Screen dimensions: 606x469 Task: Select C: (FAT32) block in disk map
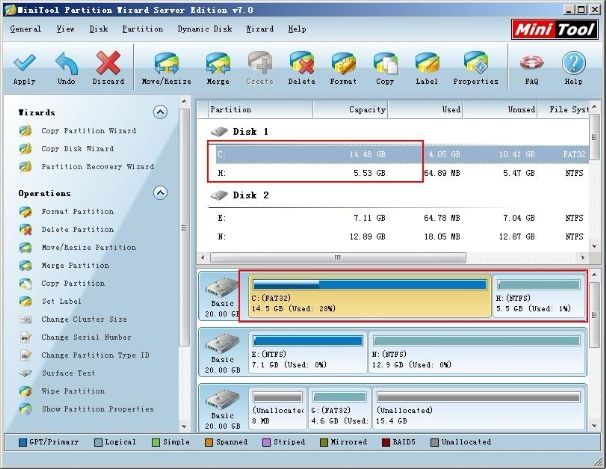(x=369, y=296)
